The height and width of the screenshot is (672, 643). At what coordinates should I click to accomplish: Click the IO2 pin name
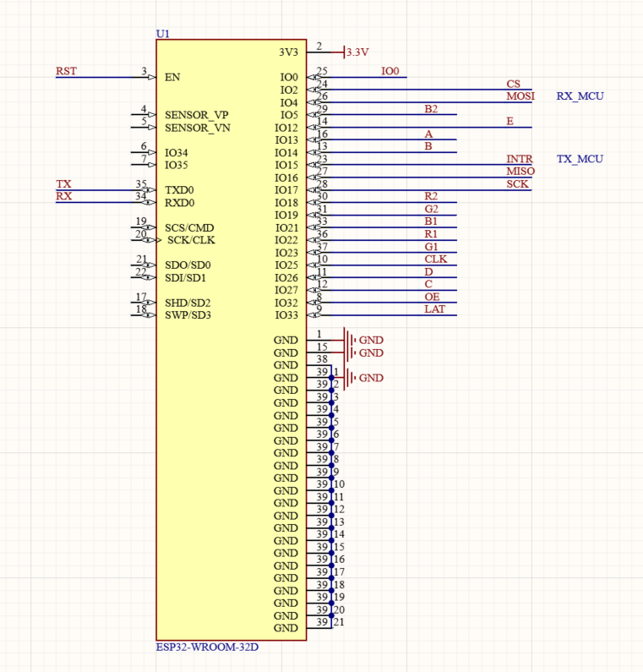289,90
